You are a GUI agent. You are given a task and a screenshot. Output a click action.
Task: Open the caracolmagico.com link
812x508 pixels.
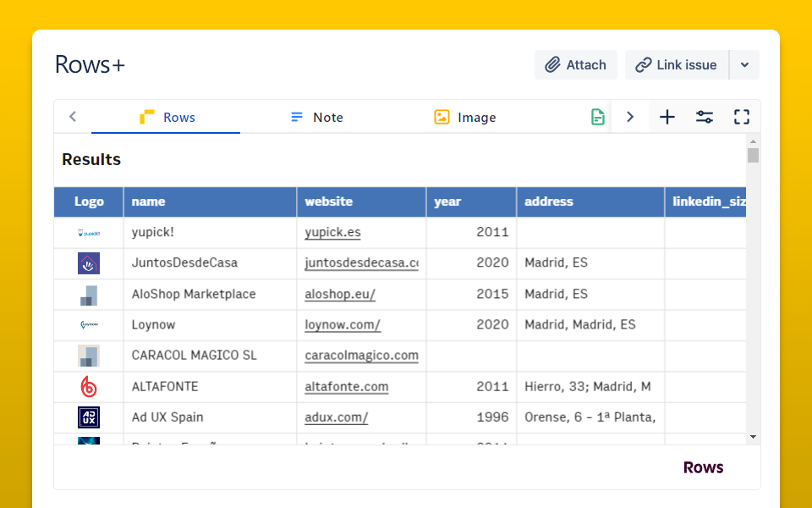(361, 356)
